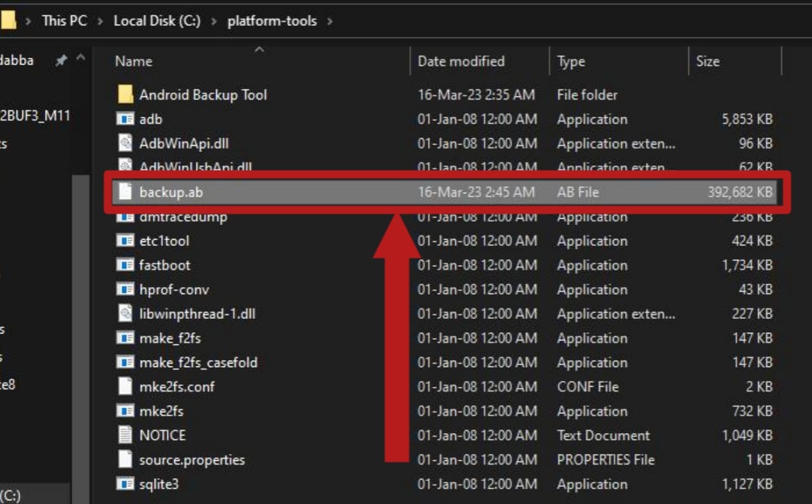Image resolution: width=812 pixels, height=504 pixels.
Task: Expand the chevron after Local Disk (C:)
Action: 214,21
